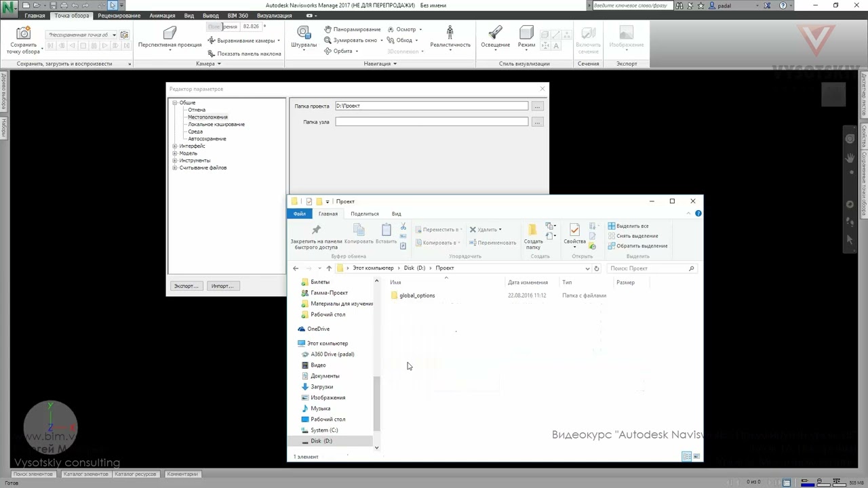Go up one folder level in Explorer
868x488 pixels.
click(329, 268)
